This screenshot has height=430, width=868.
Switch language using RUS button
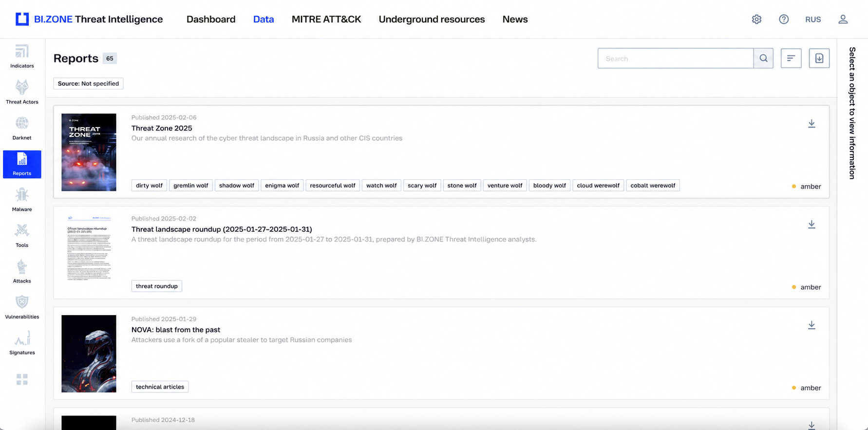click(x=813, y=19)
